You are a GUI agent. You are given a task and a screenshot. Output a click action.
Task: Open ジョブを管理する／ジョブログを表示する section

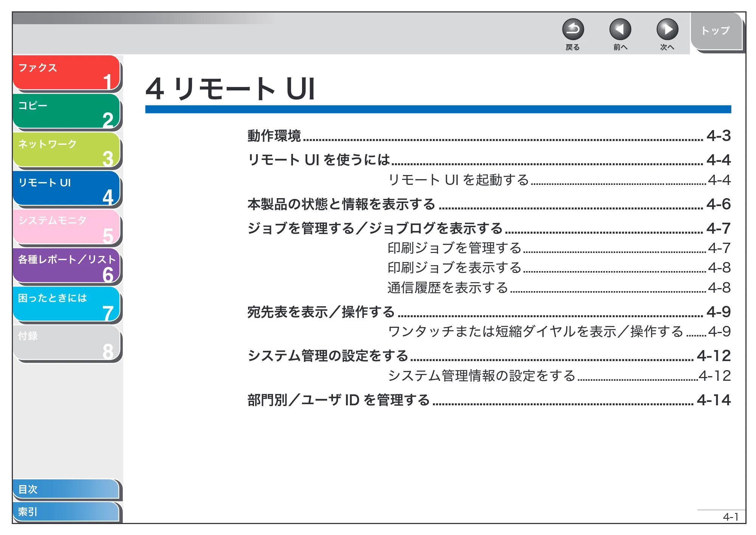coord(489,228)
